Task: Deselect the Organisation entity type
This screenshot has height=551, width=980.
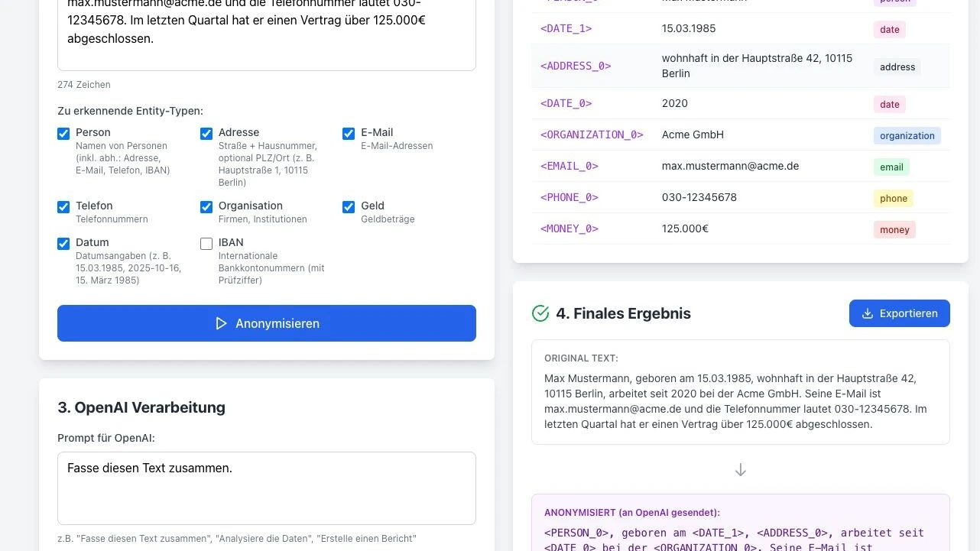Action: point(206,207)
